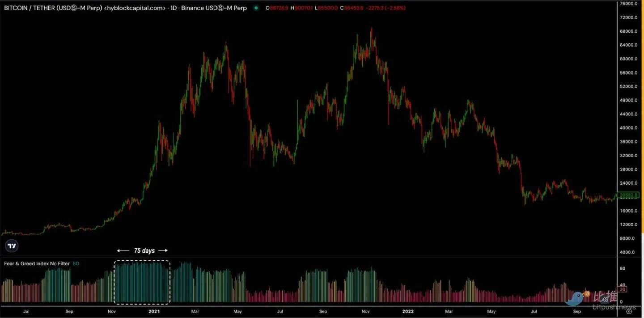Click the 2022 label on the time axis

(x=407, y=311)
